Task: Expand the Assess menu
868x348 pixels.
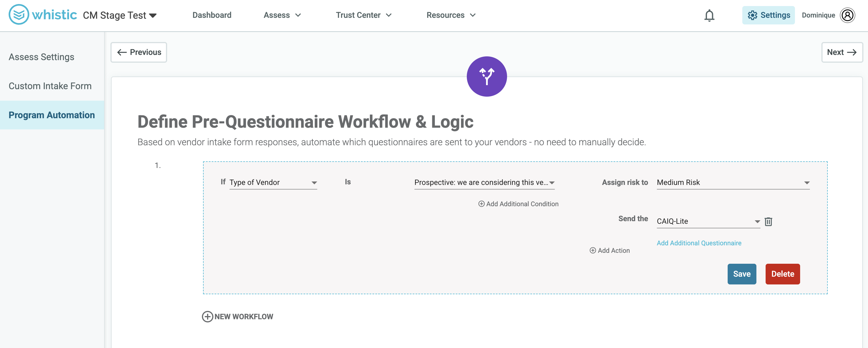Action: (x=282, y=15)
